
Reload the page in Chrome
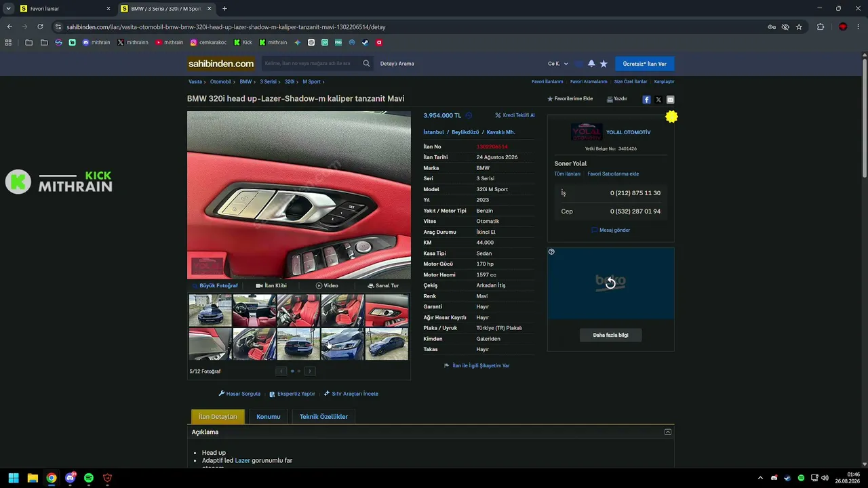pos(40,27)
